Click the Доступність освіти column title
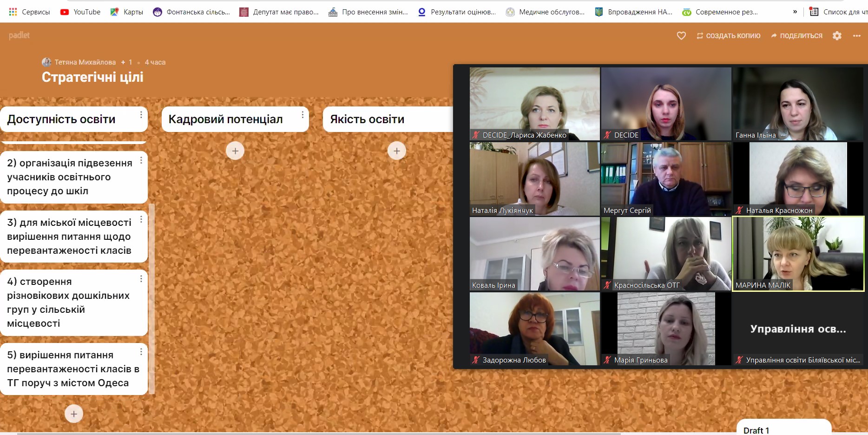Screen dimensions: 868x435 pos(61,119)
